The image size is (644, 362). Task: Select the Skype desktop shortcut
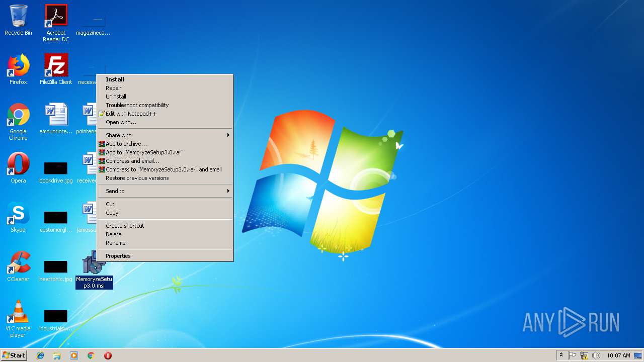[18, 217]
